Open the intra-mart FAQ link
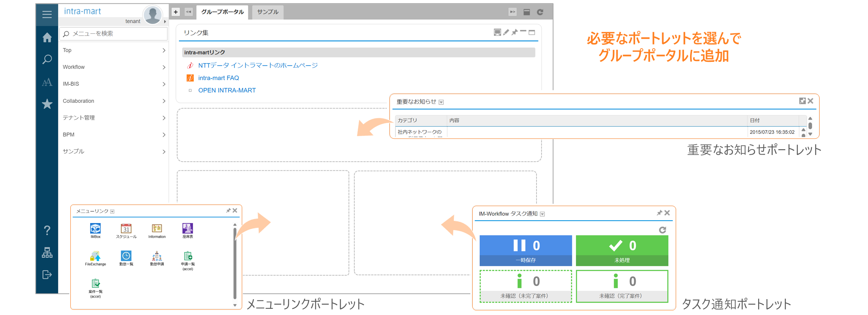The width and height of the screenshot is (868, 315). click(x=219, y=78)
